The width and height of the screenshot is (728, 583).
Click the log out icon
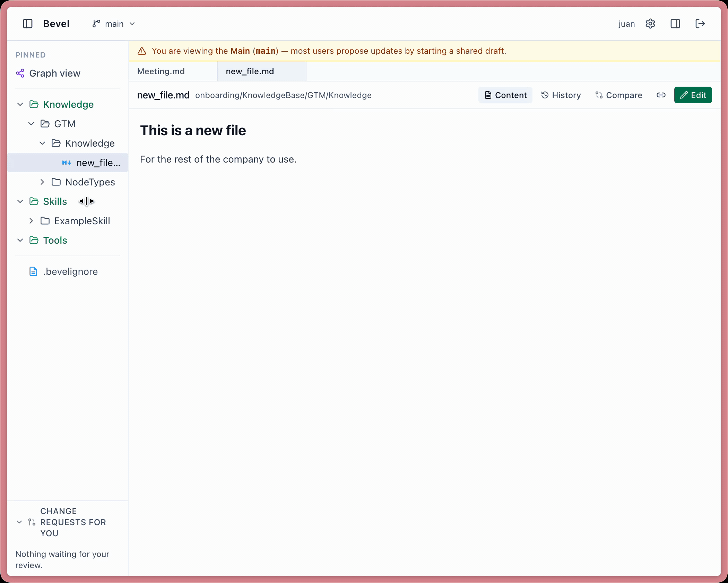(x=700, y=24)
